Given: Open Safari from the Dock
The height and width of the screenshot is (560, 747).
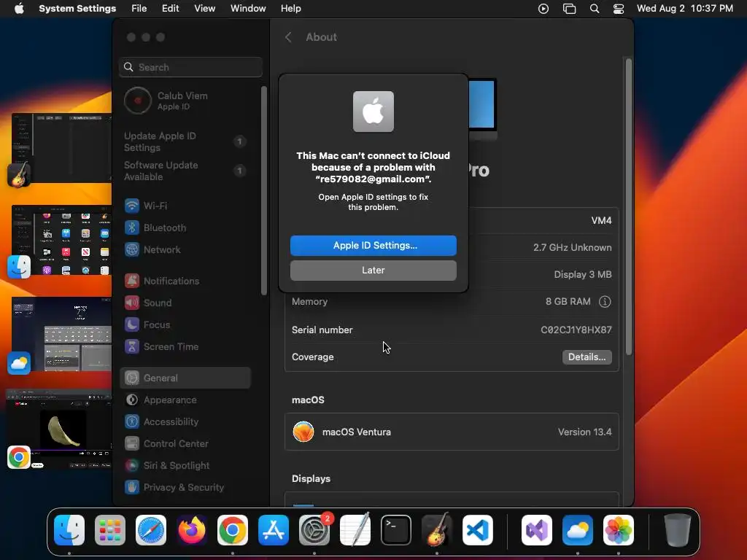Looking at the screenshot, I should 151,530.
